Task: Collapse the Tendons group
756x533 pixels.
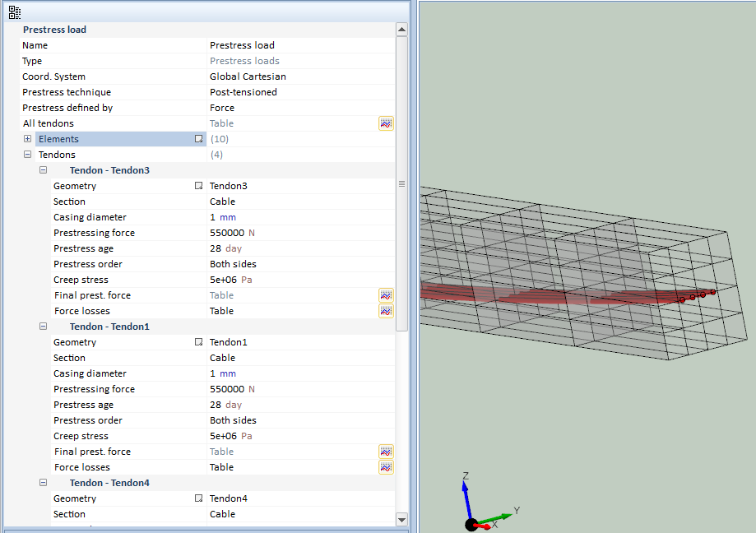Action: (x=27, y=155)
